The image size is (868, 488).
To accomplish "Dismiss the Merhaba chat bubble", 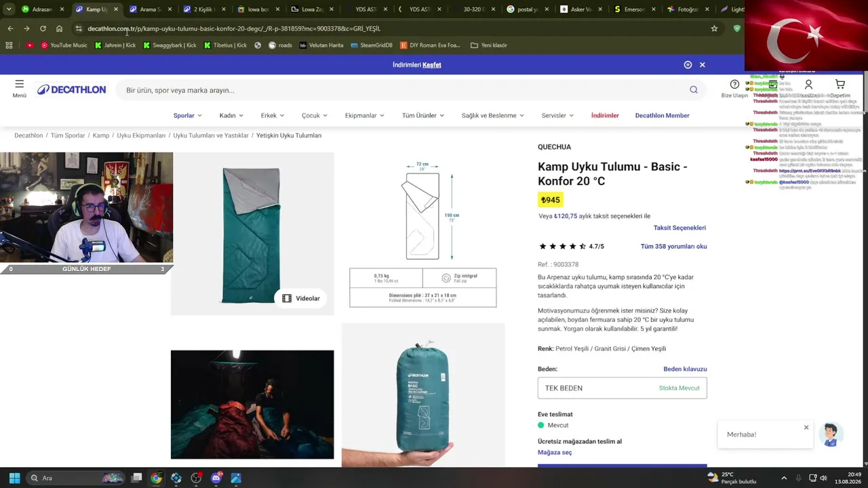I will [x=806, y=427].
